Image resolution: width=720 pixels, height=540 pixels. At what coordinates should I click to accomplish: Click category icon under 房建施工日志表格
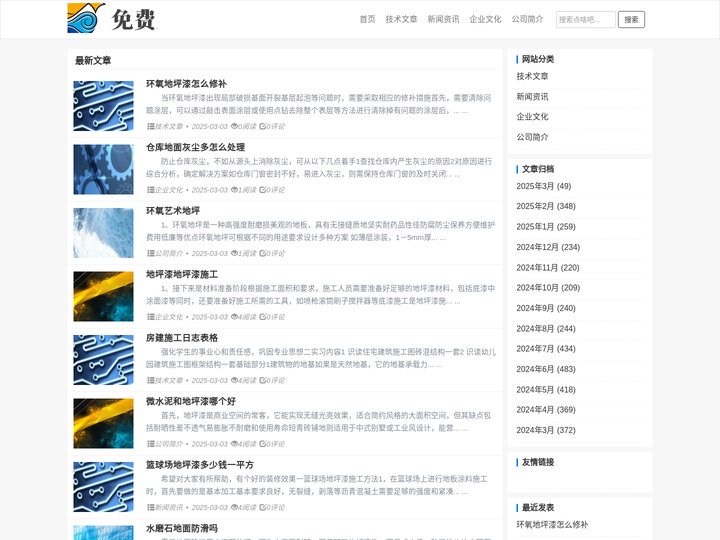(x=151, y=380)
